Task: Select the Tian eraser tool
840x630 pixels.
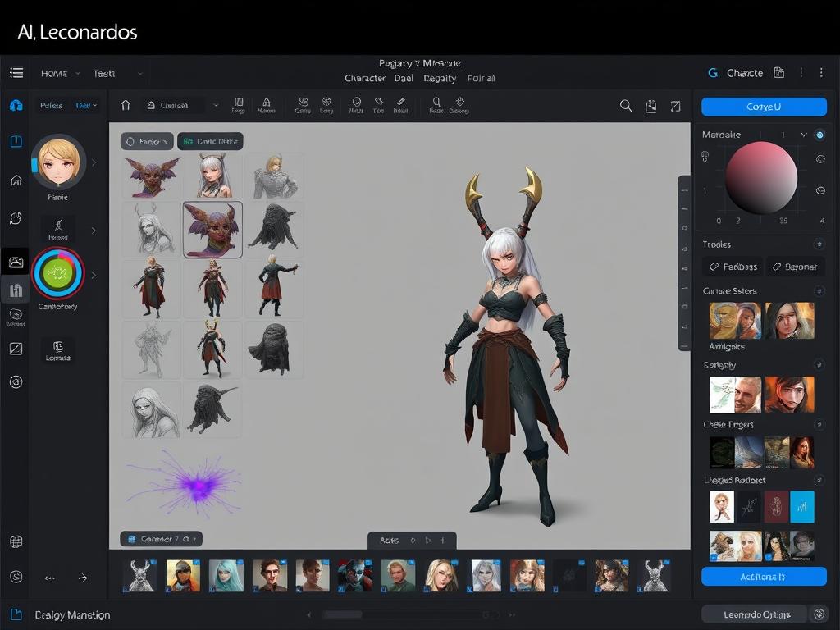Action: click(379, 105)
